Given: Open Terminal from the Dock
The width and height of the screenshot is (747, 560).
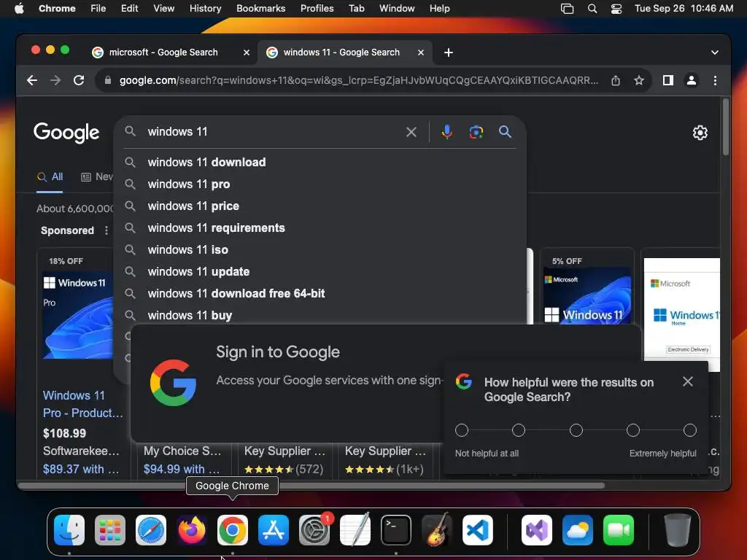Looking at the screenshot, I should point(396,530).
